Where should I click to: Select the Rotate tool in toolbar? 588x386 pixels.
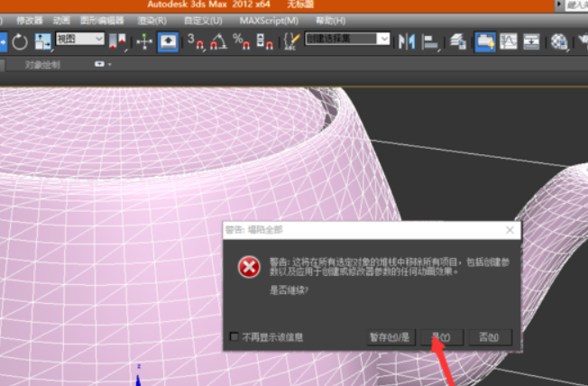coord(20,41)
